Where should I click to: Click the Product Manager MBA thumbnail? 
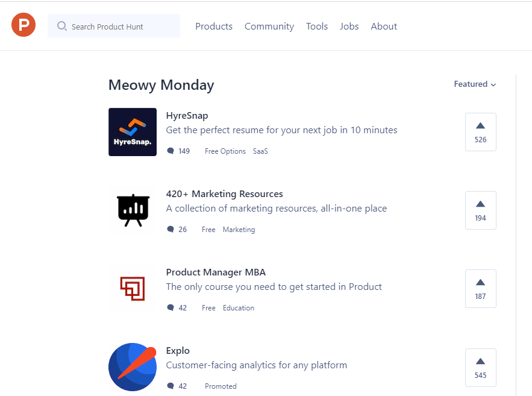(x=132, y=288)
